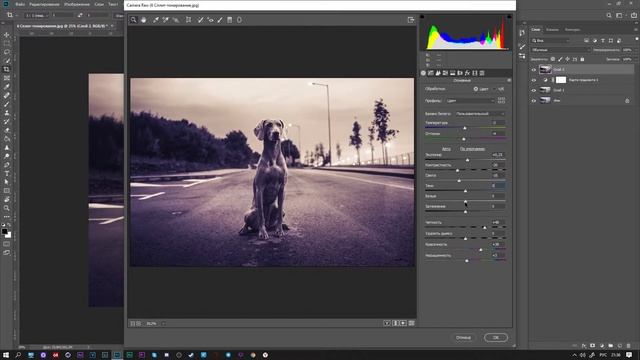Screen dimensions: 640x360
Task: Open the Редактирование menu
Action: click(x=44, y=4)
